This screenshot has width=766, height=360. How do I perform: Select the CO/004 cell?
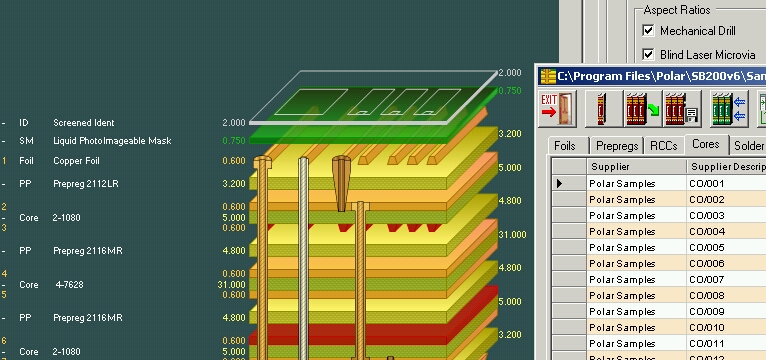point(726,231)
